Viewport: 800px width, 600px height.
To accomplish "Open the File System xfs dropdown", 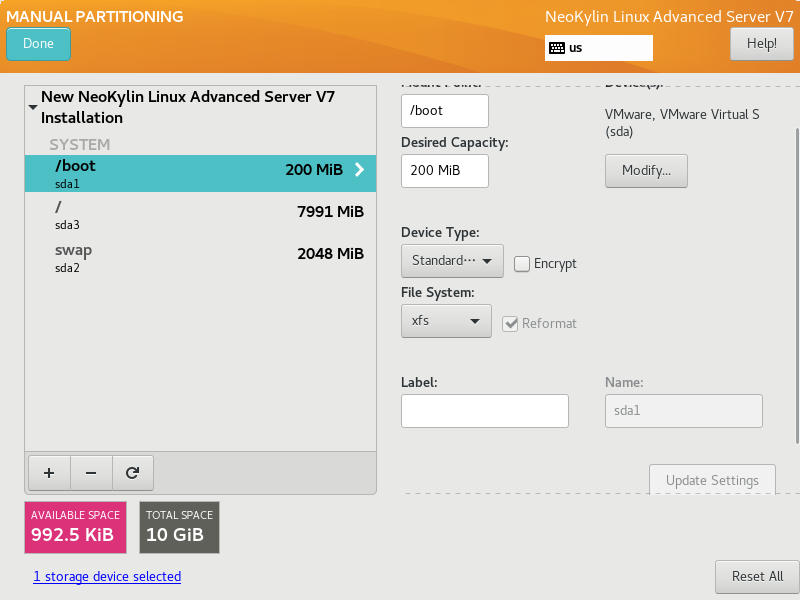I will [x=446, y=321].
